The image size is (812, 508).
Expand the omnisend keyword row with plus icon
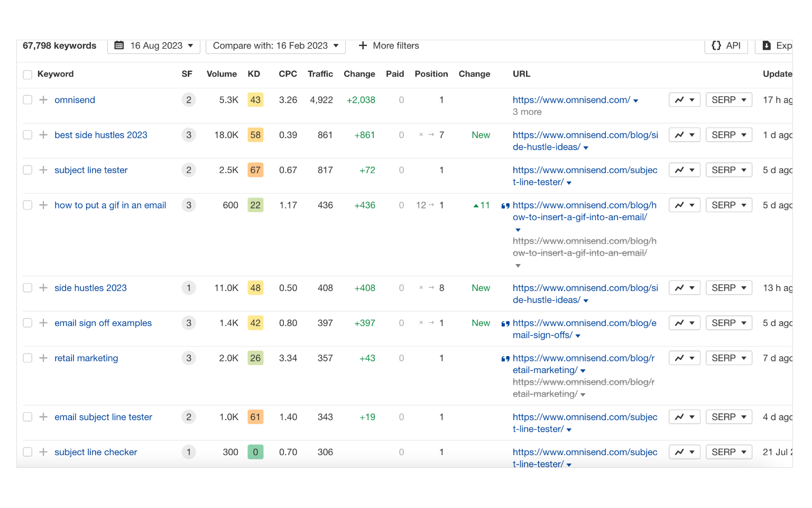[x=43, y=100]
